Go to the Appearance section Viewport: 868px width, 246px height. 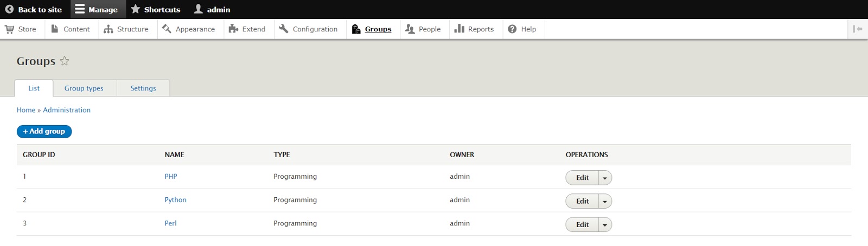coord(189,29)
